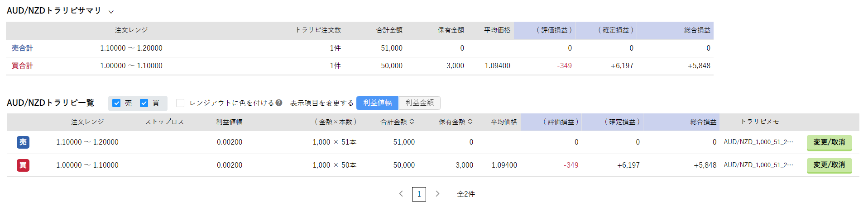Uncheck the 買 filter checkbox
The width and height of the screenshot is (868, 211).
point(144,103)
